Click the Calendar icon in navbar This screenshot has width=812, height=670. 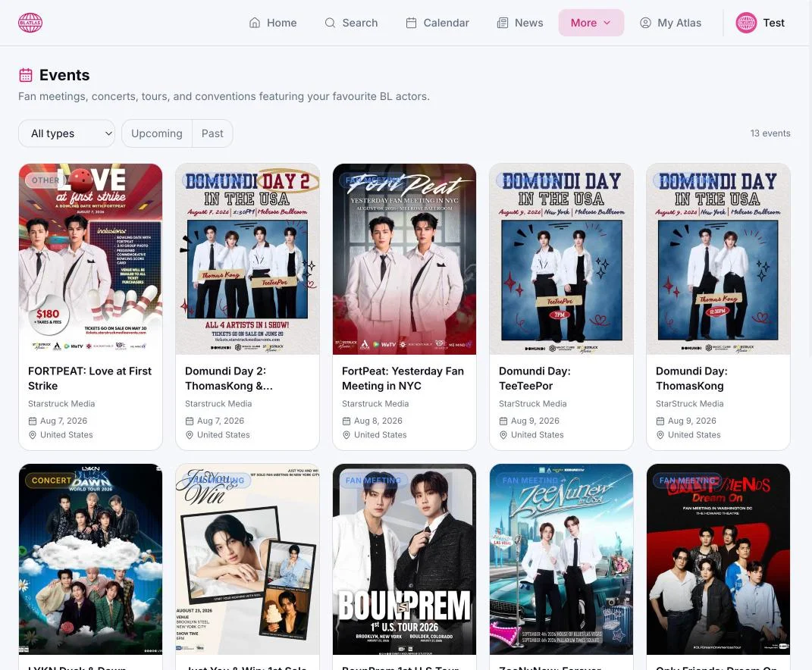[411, 23]
